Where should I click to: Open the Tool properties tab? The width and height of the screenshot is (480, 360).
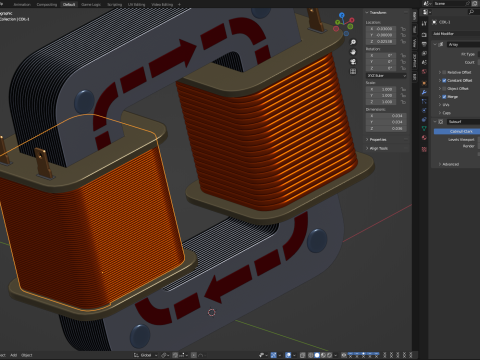pyautogui.click(x=424, y=23)
